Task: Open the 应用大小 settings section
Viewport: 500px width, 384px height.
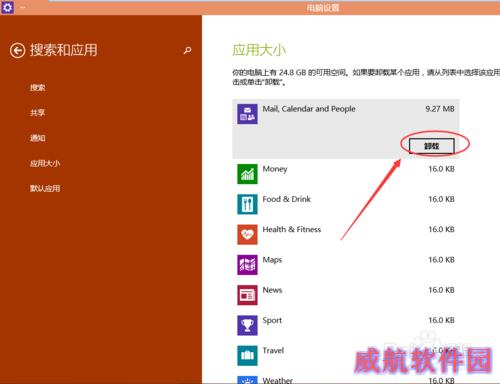Action: pyautogui.click(x=45, y=163)
